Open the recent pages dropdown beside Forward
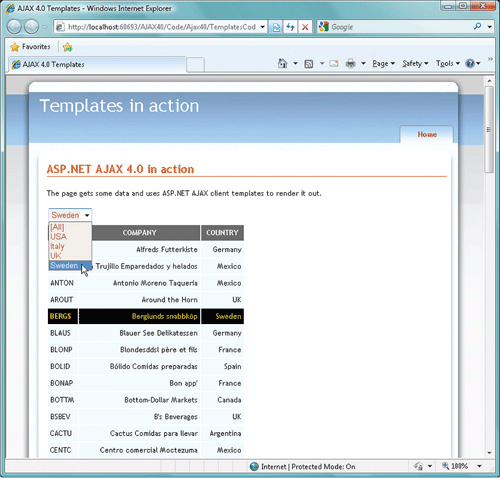The image size is (500, 478). (x=44, y=27)
